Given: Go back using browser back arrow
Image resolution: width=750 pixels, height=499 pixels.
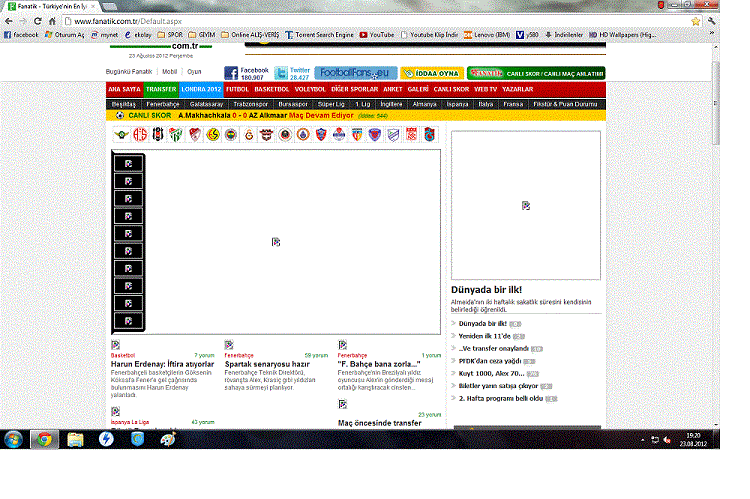Looking at the screenshot, I should click(x=9, y=21).
